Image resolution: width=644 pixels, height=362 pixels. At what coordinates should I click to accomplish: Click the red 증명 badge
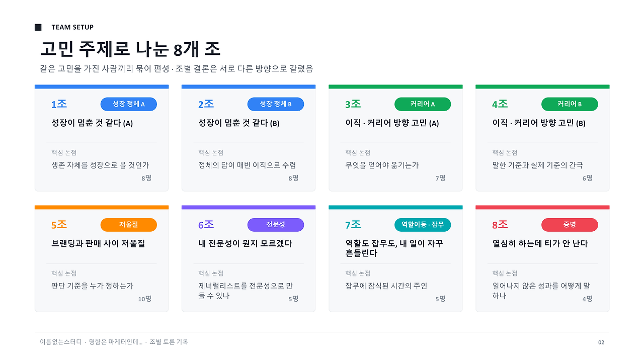pos(570,225)
